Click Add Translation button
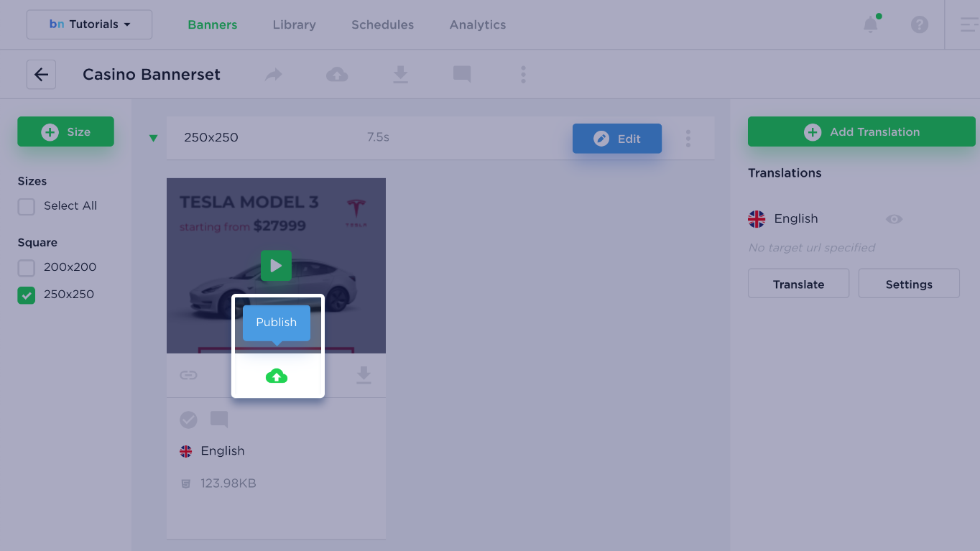 861,131
